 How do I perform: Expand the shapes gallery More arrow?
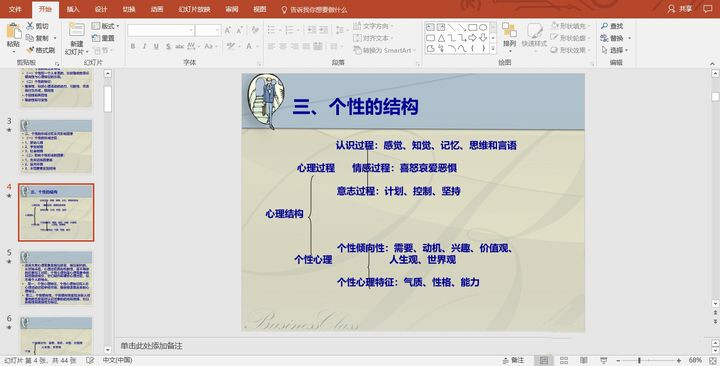pyautogui.click(x=493, y=48)
